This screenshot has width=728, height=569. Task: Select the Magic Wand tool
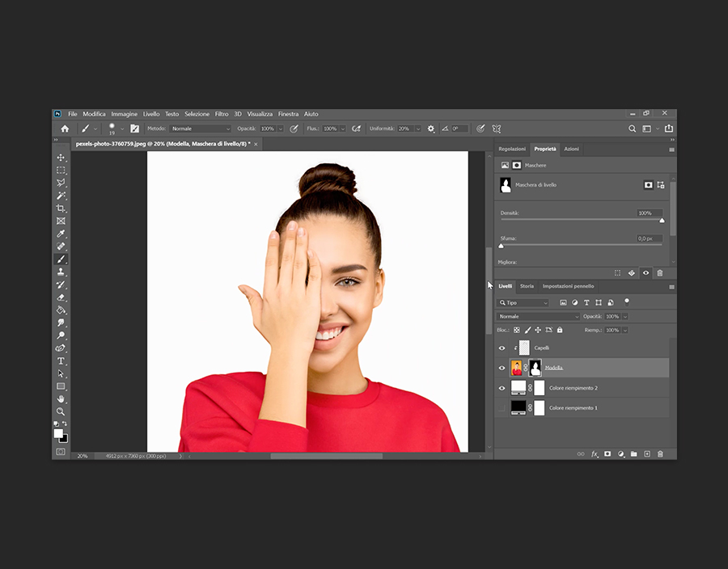coord(61,196)
